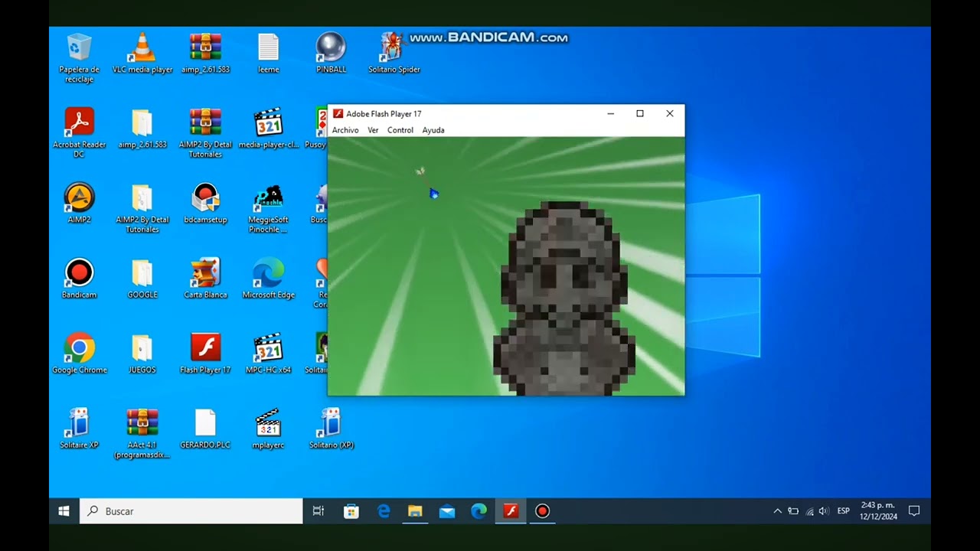The width and height of the screenshot is (980, 551).
Task: Select the AAct 4.1 archive icon
Action: pos(142,432)
